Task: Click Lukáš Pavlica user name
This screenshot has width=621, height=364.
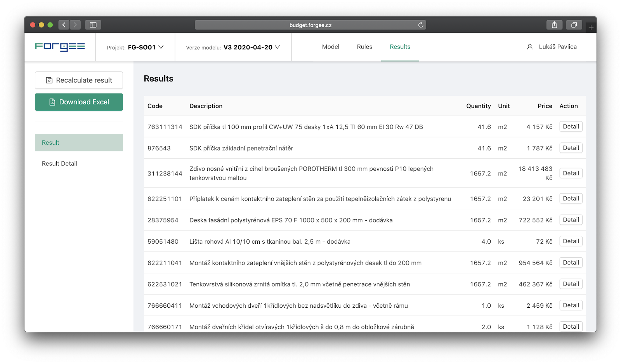Action: coord(558,47)
